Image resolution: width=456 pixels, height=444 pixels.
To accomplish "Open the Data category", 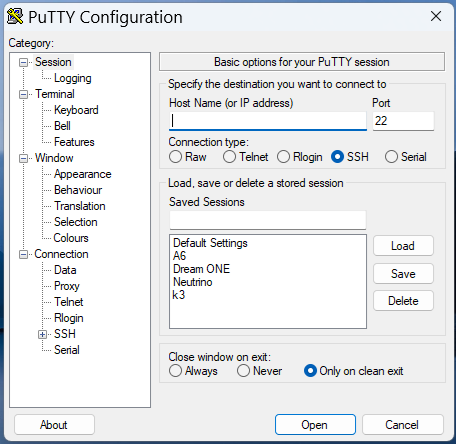I will pos(65,270).
